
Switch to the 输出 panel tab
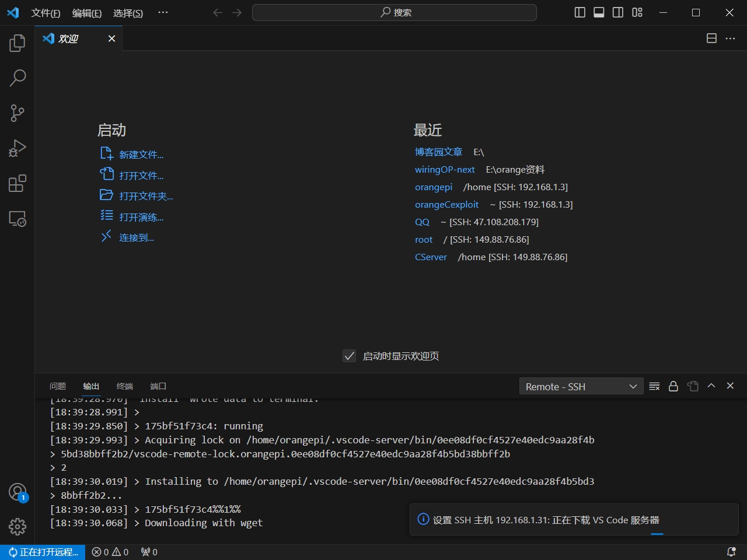(x=91, y=386)
